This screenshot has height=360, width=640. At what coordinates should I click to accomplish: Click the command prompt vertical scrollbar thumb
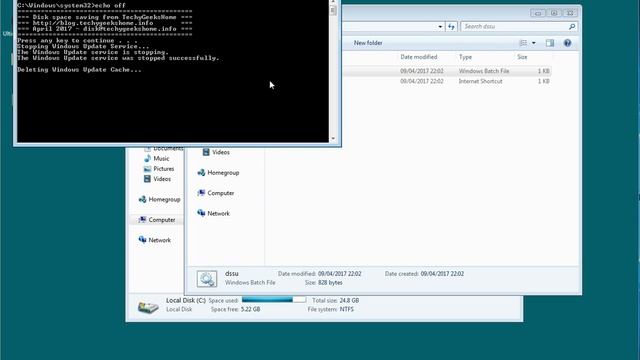click(x=333, y=10)
